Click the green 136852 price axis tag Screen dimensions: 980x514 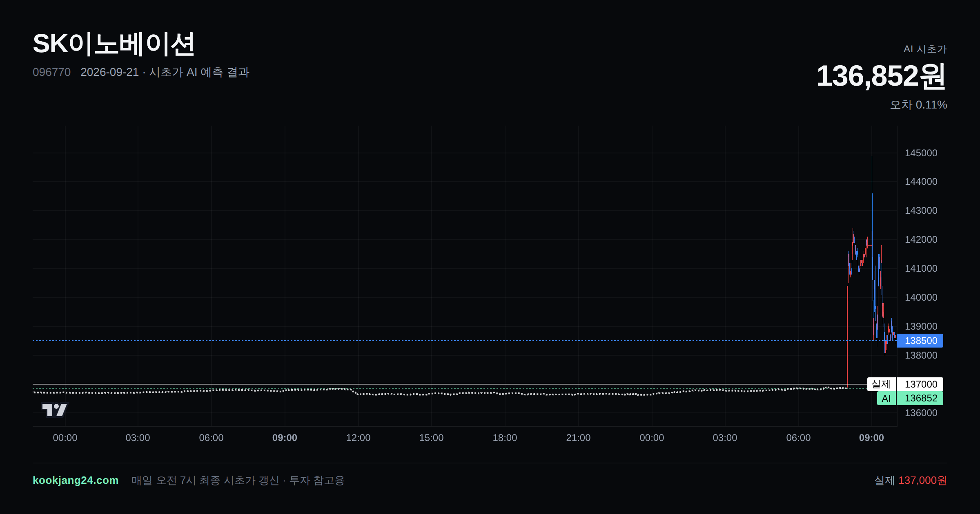tap(920, 399)
